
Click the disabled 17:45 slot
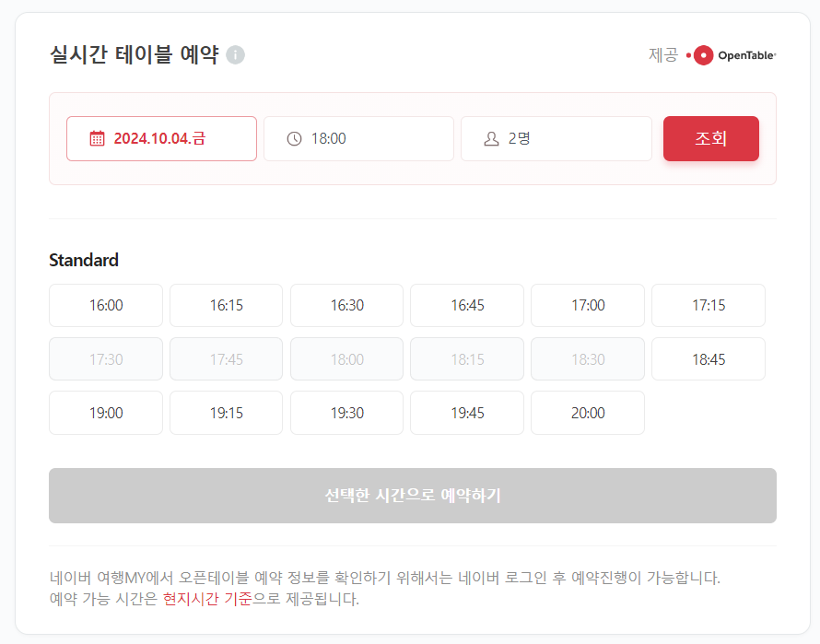[x=227, y=359]
